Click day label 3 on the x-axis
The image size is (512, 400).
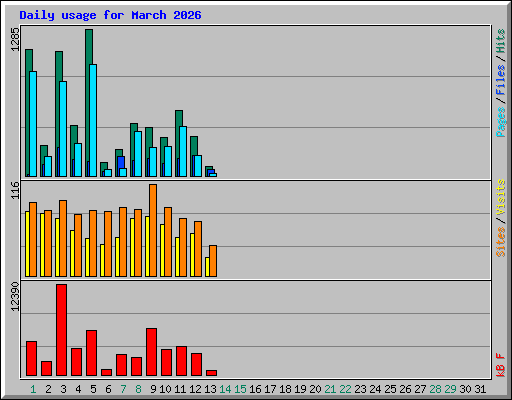[63, 389]
